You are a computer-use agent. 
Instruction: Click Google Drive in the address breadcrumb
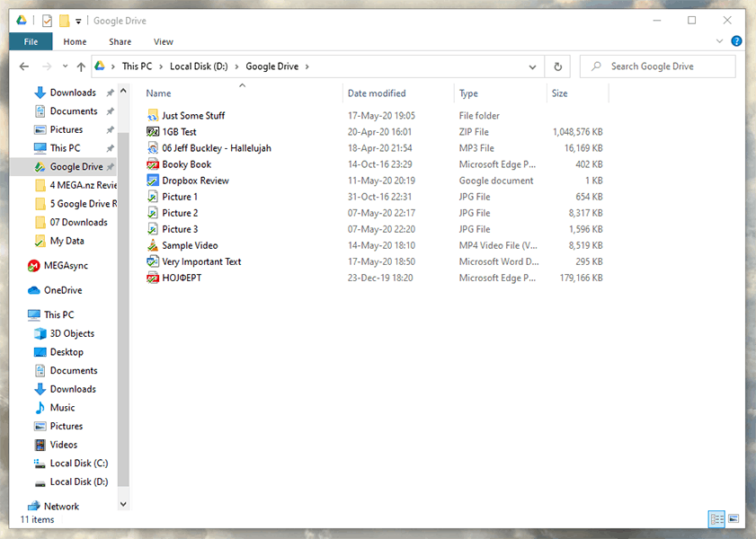pos(272,66)
